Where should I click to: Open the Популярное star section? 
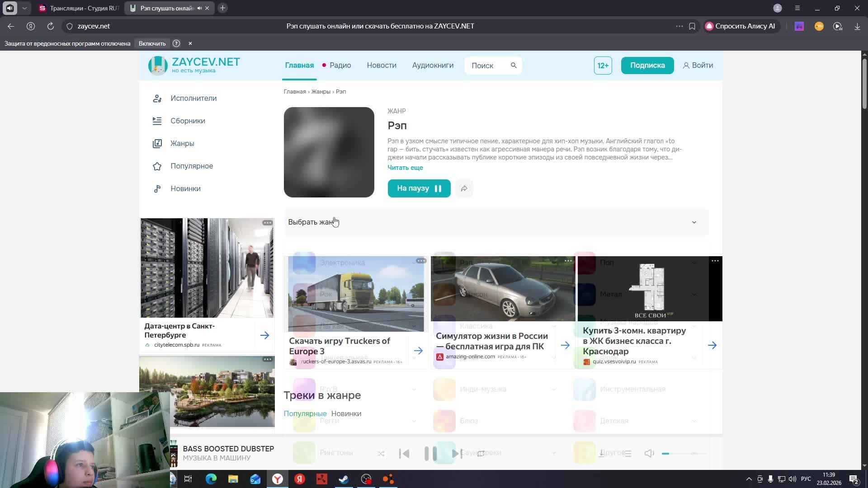[191, 166]
